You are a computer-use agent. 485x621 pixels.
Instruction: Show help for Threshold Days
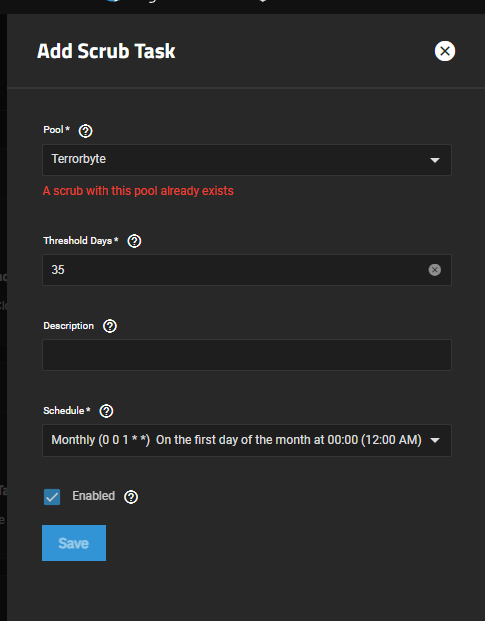[134, 241]
